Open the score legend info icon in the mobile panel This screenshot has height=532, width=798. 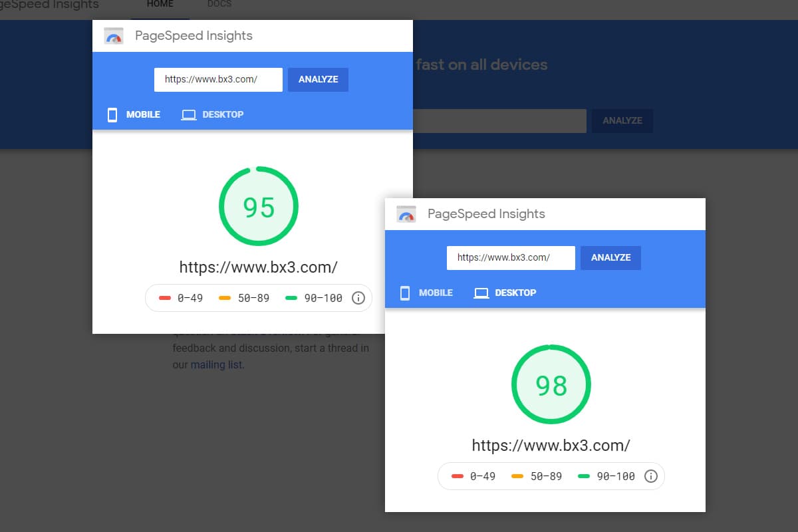click(358, 298)
